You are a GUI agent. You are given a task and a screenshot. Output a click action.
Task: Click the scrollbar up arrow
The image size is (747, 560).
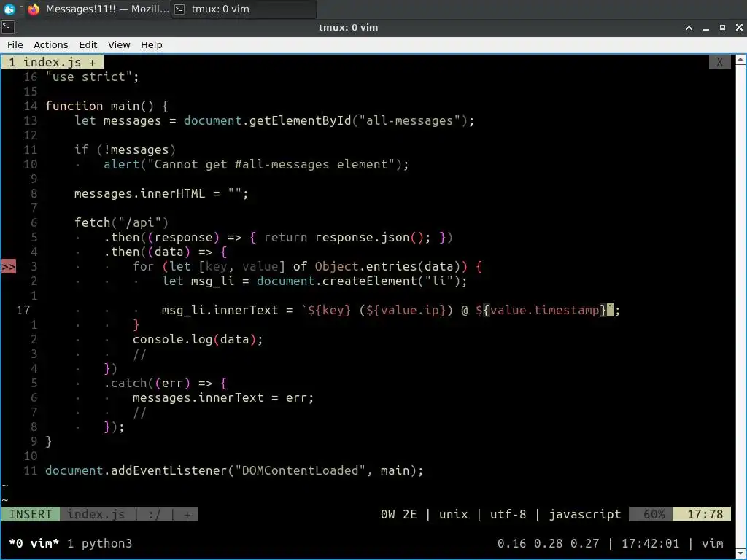(740, 60)
